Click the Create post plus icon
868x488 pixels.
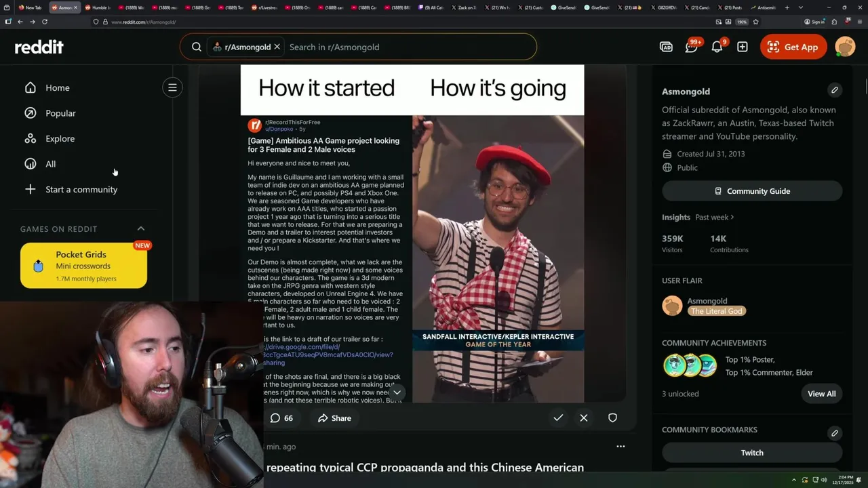(x=743, y=47)
